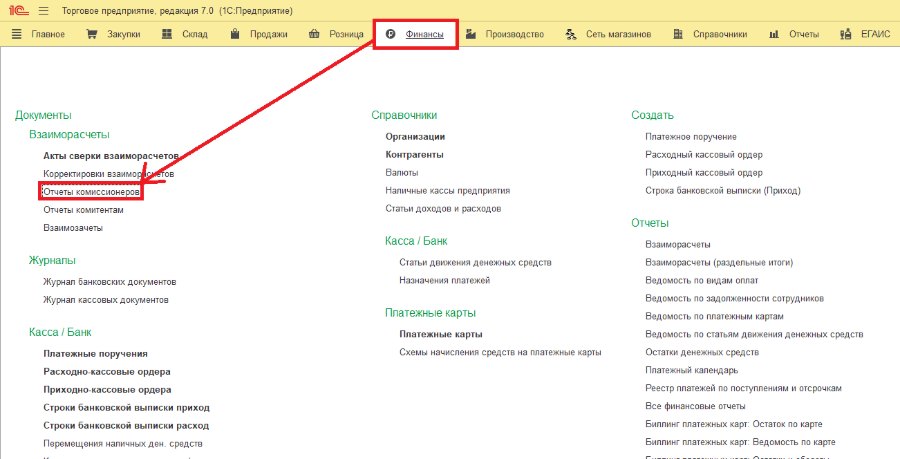Screen dimensions: 900x459
Task: Click the Отчеты bar chart icon
Action: (774, 34)
